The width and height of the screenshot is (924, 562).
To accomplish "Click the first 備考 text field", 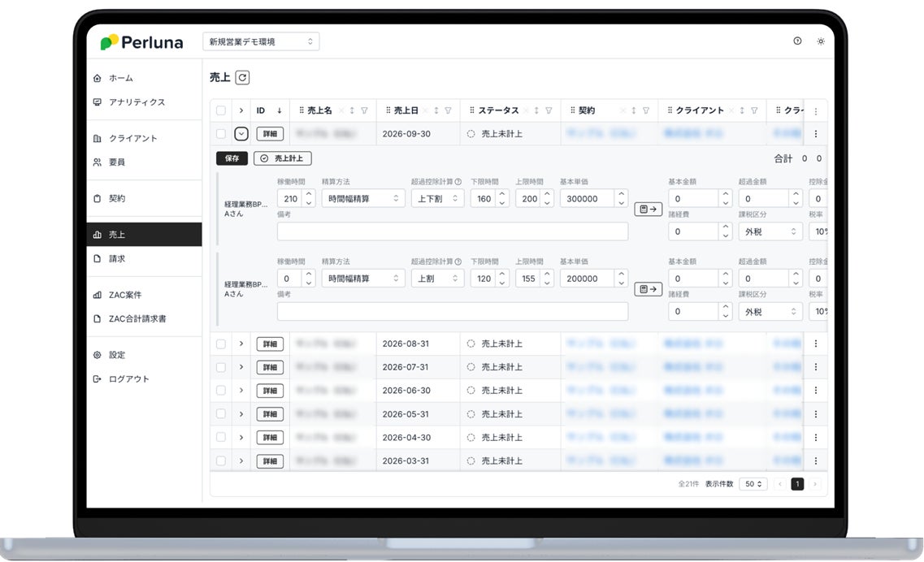I will pyautogui.click(x=453, y=231).
